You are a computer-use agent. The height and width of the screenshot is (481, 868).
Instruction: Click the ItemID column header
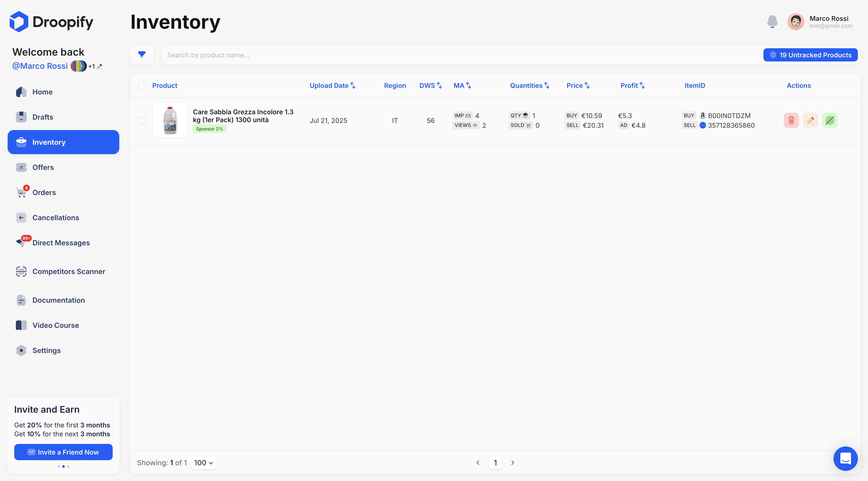(694, 85)
